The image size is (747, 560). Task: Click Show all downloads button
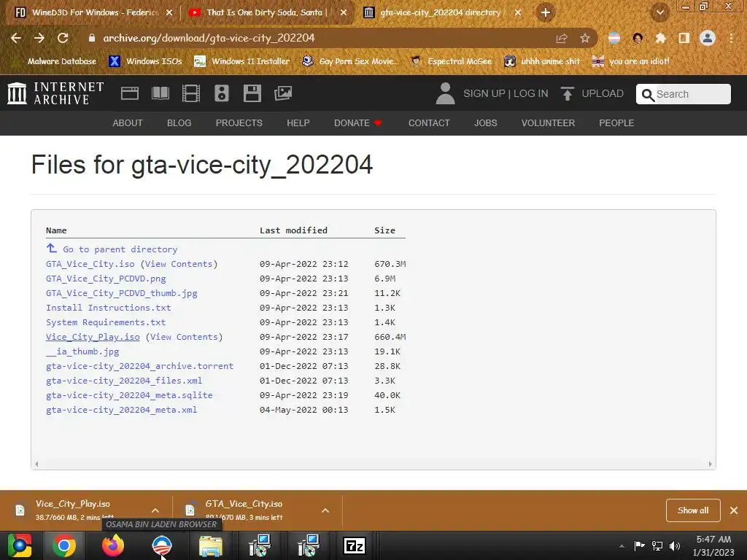(x=693, y=510)
